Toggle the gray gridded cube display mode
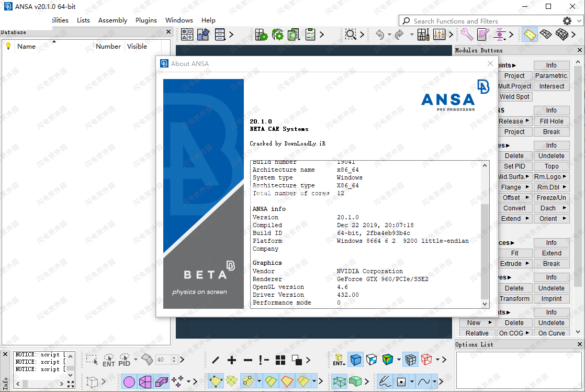The image size is (585, 392). pyautogui.click(x=410, y=360)
